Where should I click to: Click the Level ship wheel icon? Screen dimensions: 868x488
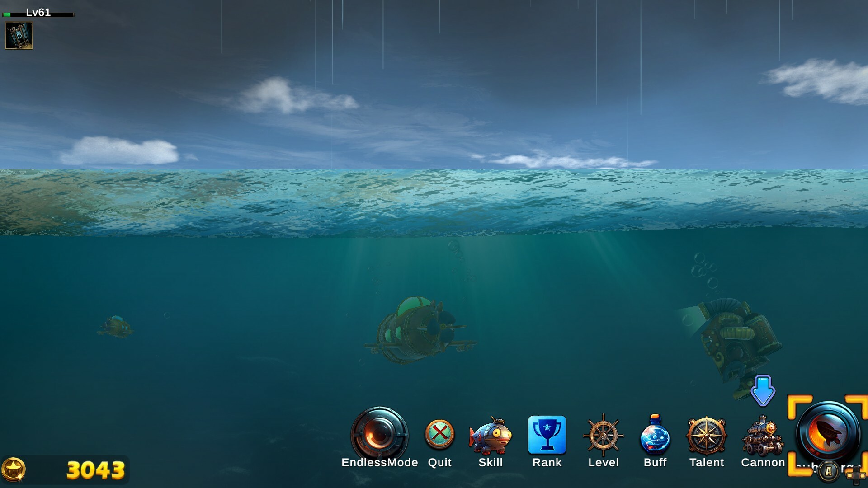(x=604, y=435)
